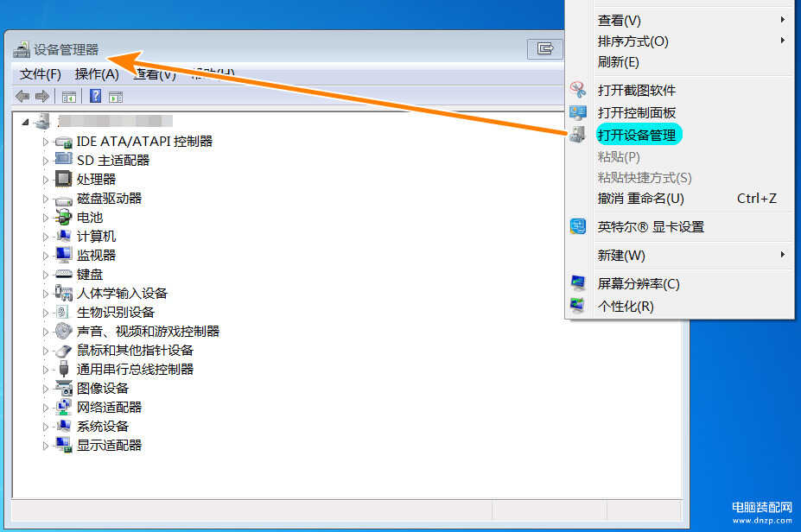The image size is (801, 532).
Task: Expand the 键盘 tree node
Action: [x=46, y=274]
